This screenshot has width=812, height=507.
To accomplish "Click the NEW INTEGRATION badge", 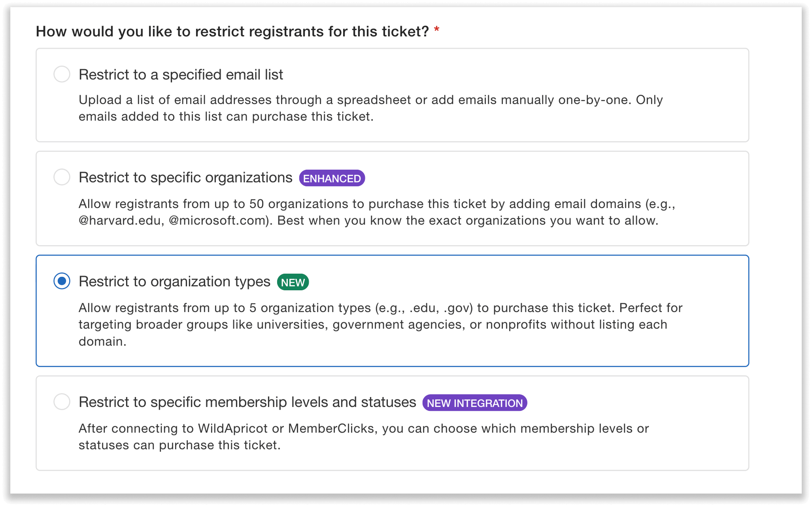I will click(475, 403).
